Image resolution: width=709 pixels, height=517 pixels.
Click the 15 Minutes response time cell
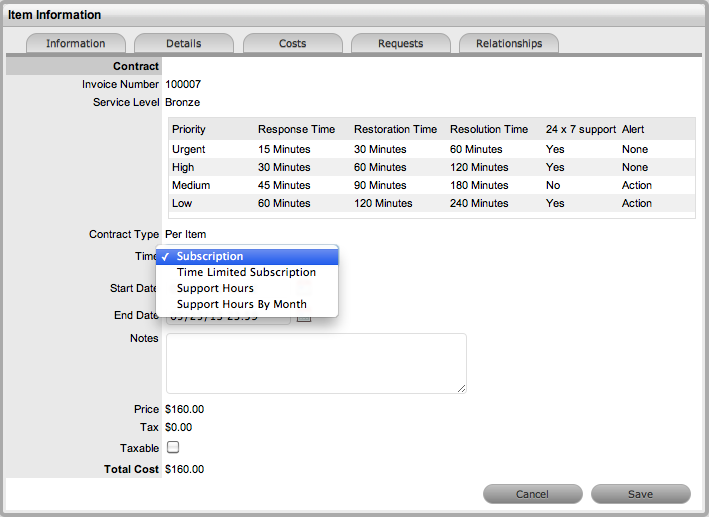(x=284, y=149)
